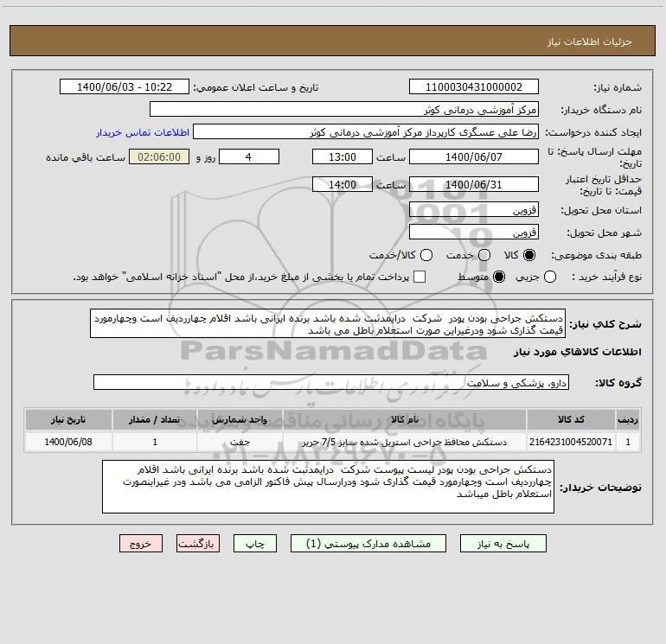Screen dimensions: 666x644
Task: Click unit cell جفت
Action: coord(240,442)
